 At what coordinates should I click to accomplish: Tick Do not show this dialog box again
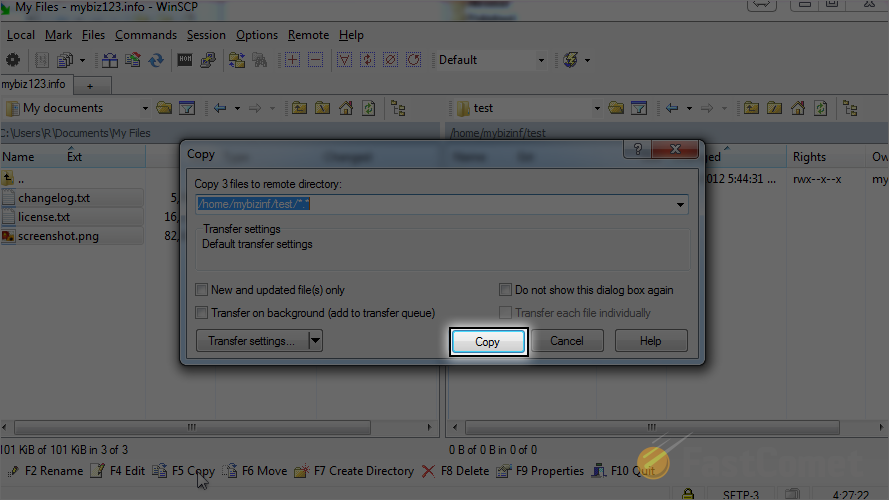coord(505,290)
